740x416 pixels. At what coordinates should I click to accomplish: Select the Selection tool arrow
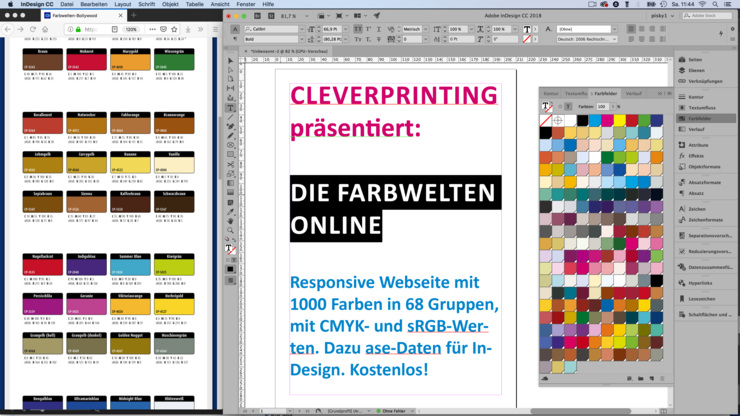[x=230, y=61]
